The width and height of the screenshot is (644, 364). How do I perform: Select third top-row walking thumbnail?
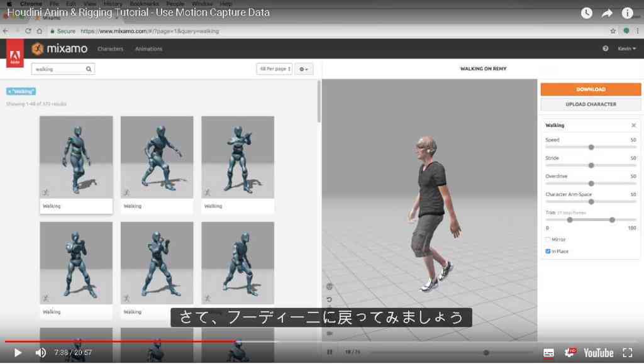coord(238,157)
